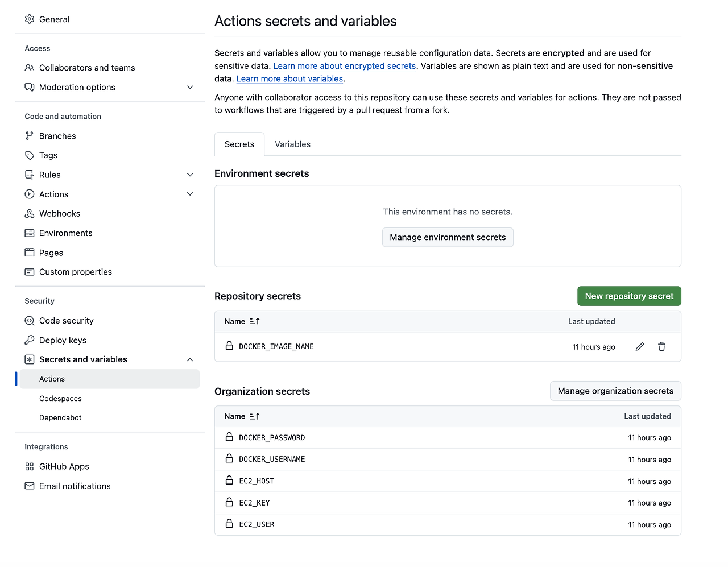
Task: Click the Webhooks icon in sidebar
Action: pyautogui.click(x=30, y=214)
